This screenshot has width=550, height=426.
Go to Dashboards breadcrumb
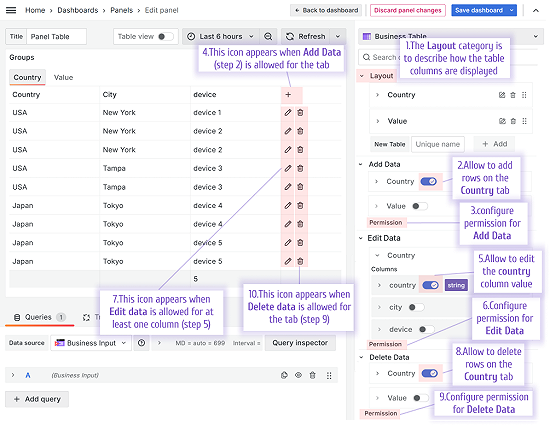(78, 10)
